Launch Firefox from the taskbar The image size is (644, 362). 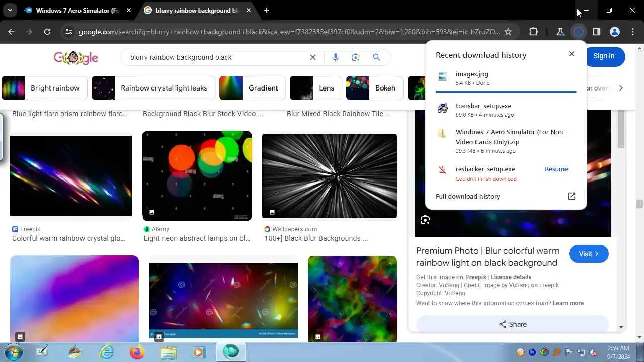point(137,352)
